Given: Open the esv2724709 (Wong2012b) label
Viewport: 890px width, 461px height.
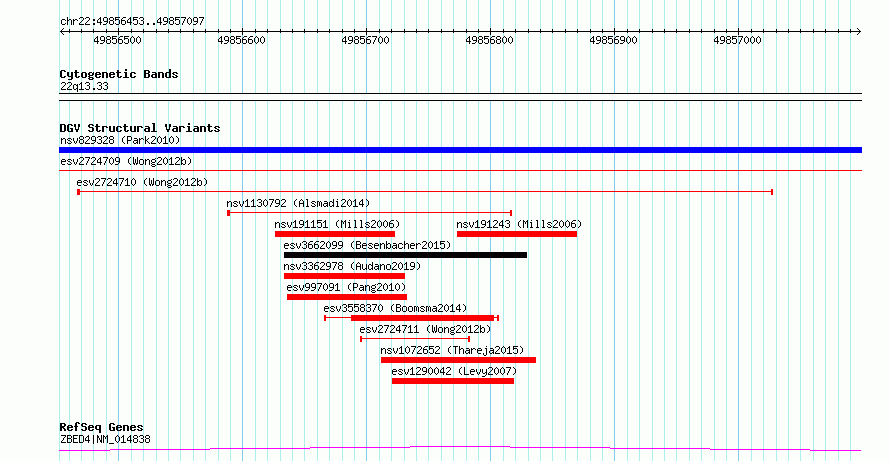Looking at the screenshot, I should [126, 161].
